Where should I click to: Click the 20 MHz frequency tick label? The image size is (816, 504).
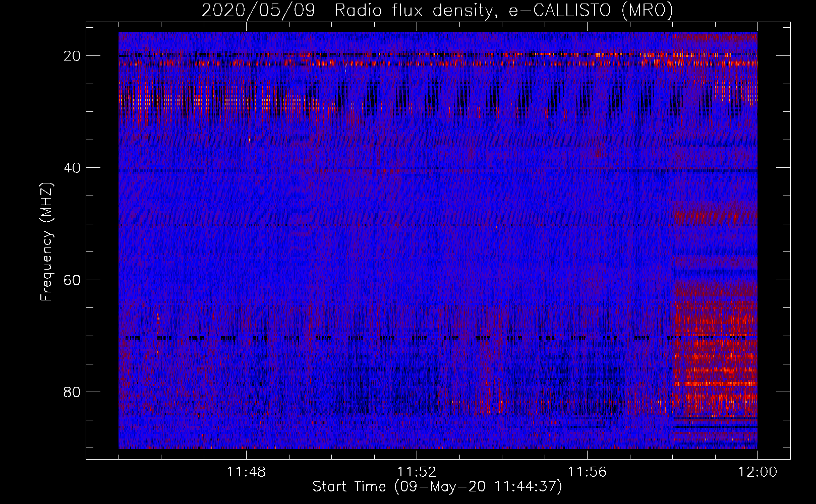point(73,56)
